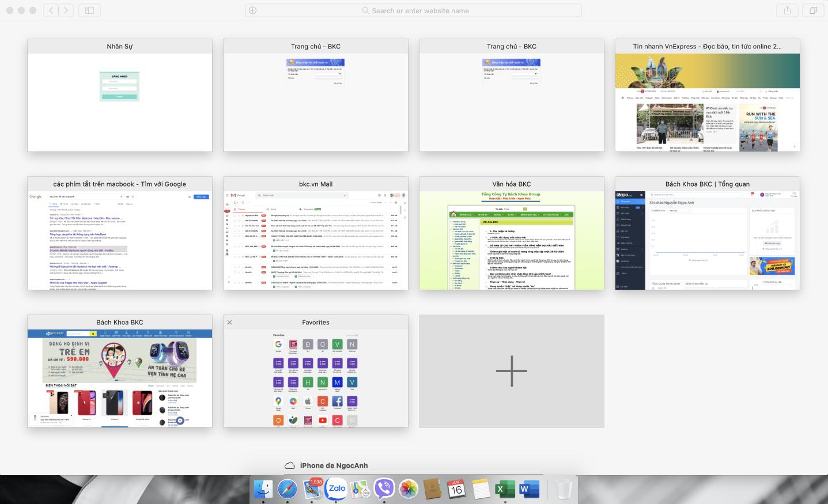This screenshot has height=504, width=828.
Task: Open Zalo from the dock
Action: coord(336,489)
